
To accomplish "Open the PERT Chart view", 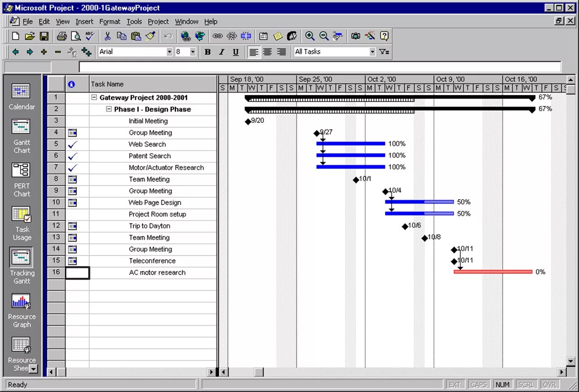I will coord(22,180).
